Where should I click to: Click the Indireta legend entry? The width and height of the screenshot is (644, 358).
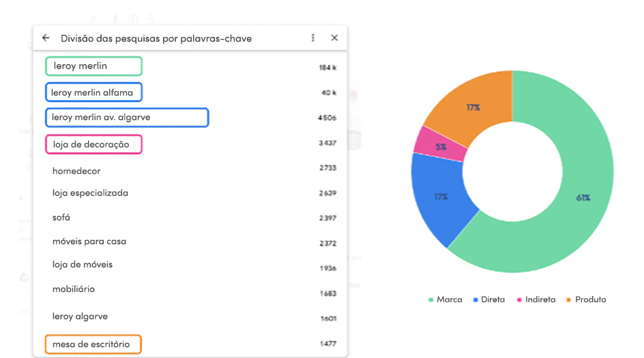click(536, 300)
